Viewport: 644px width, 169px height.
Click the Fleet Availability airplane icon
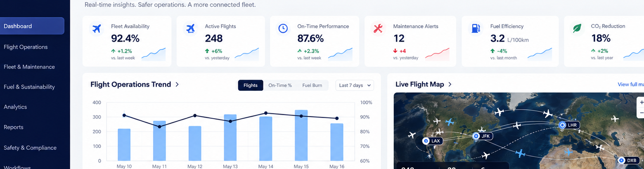coord(96,28)
